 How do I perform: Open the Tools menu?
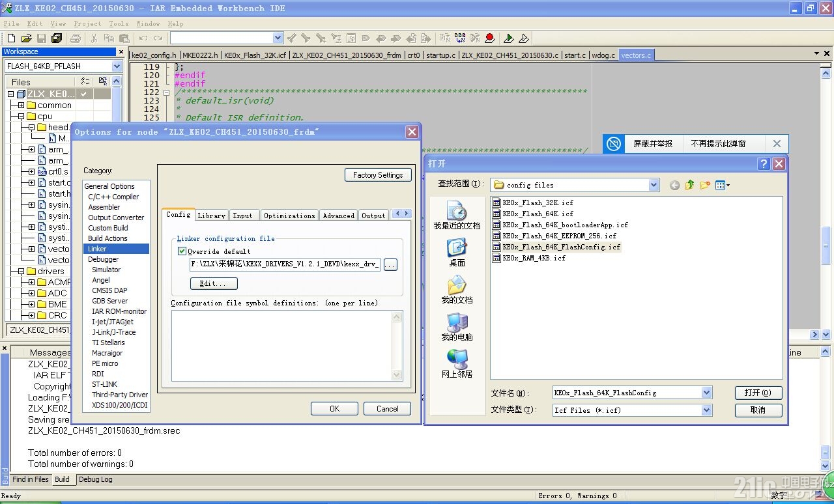[x=119, y=23]
